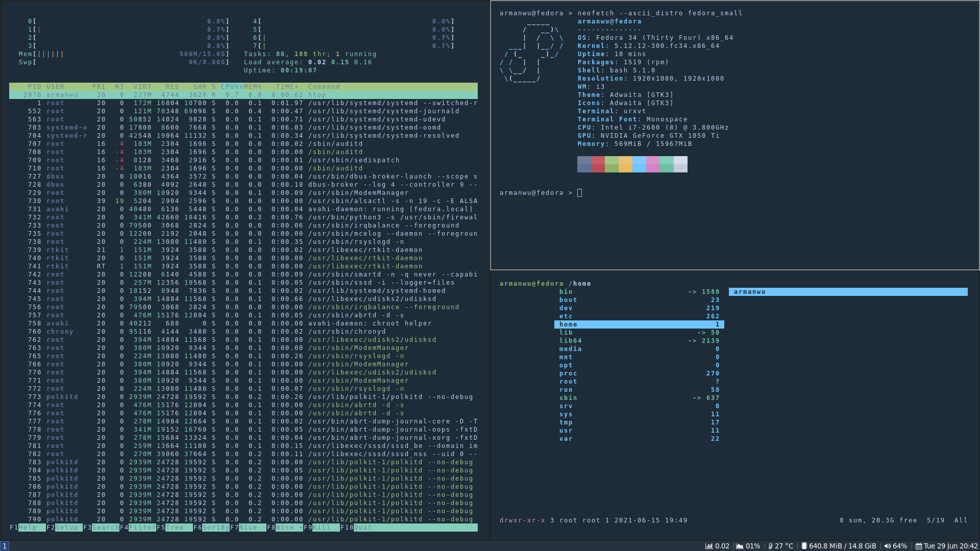Click the F9 Kill button in htop
Viewport: 980px width, 551px height.
(x=322, y=528)
